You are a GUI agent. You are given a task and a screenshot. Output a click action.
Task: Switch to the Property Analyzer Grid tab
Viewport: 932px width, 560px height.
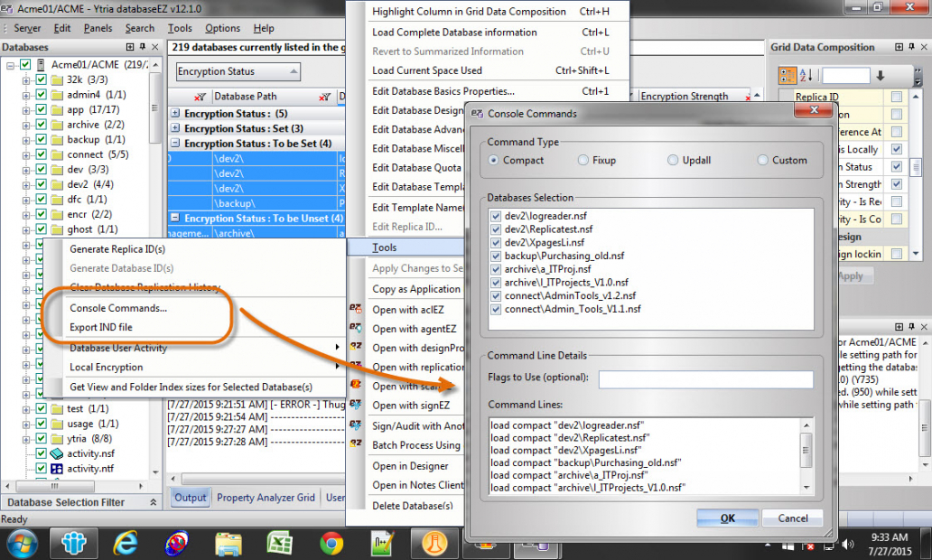click(266, 498)
